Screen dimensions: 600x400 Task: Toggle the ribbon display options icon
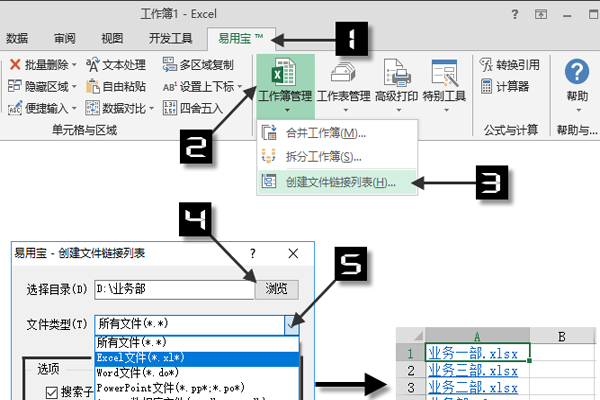pos(541,15)
